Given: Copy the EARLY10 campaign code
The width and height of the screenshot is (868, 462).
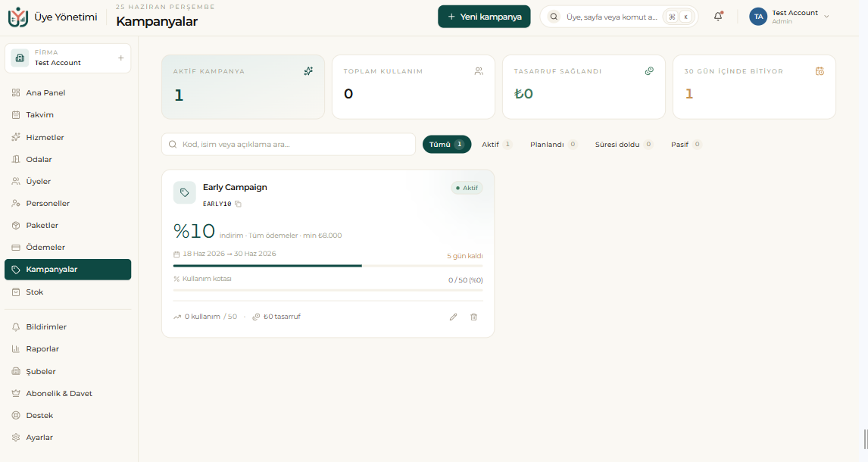Looking at the screenshot, I should (x=238, y=204).
